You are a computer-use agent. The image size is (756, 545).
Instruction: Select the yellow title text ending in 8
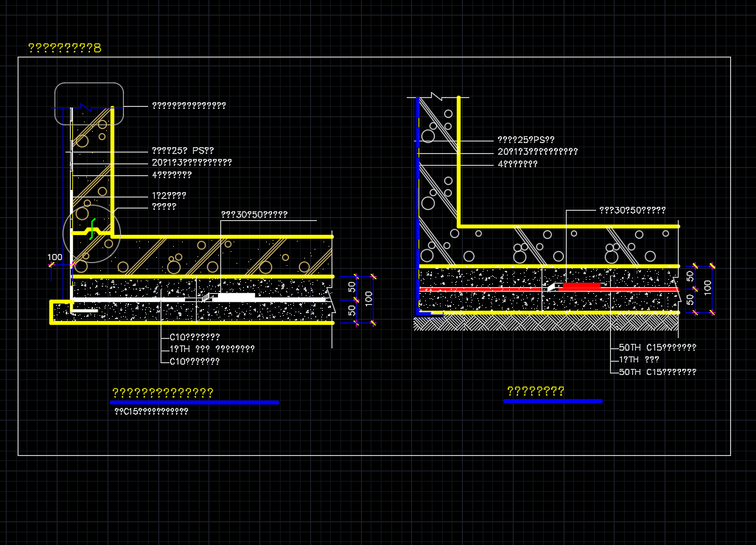pos(64,49)
